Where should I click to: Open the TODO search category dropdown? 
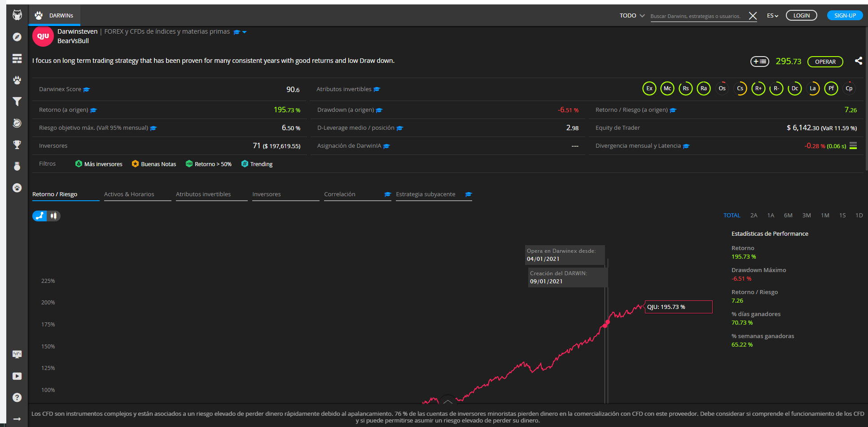(632, 16)
